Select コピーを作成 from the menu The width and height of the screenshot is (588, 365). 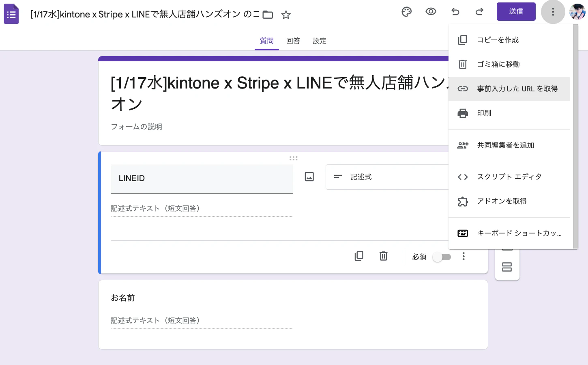(498, 40)
